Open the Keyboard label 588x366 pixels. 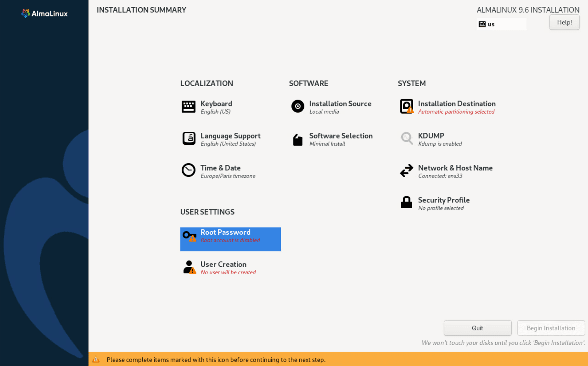[x=216, y=104]
